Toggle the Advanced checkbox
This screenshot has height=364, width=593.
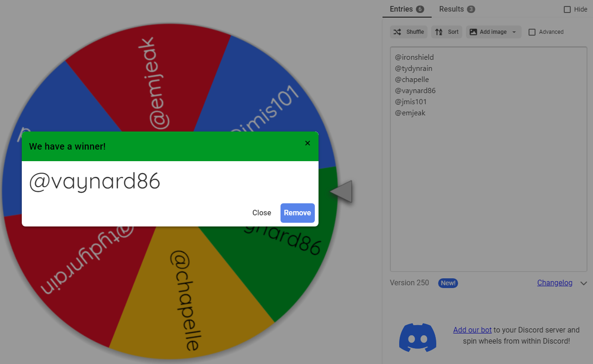(x=532, y=32)
